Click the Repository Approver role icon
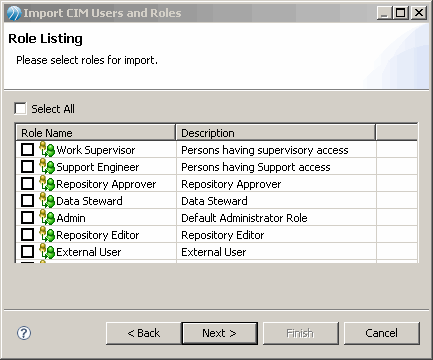Image resolution: width=433 pixels, height=360 pixels. point(47,184)
